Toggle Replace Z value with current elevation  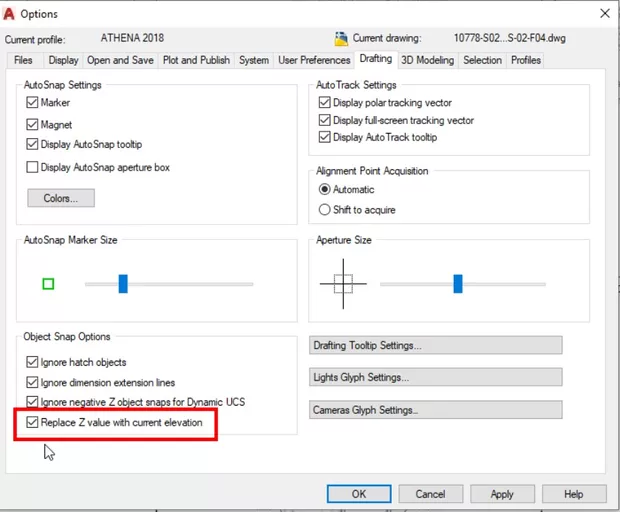(x=33, y=423)
